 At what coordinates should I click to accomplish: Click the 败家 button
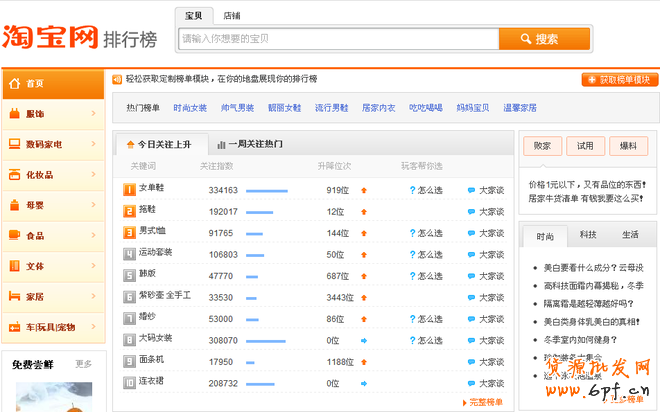click(542, 146)
